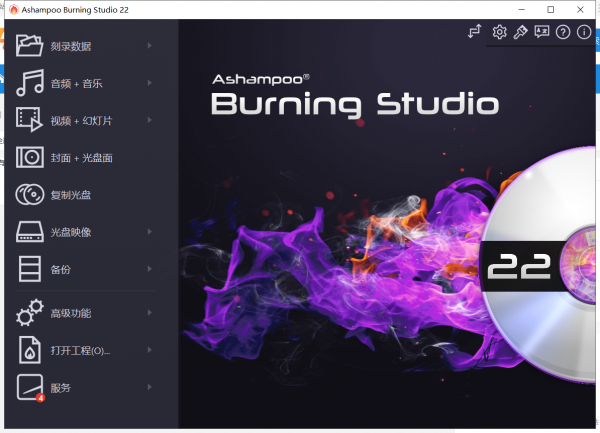Click the Ashampoo flame icon in title bar
Screen dimensions: 600x433
14,10
